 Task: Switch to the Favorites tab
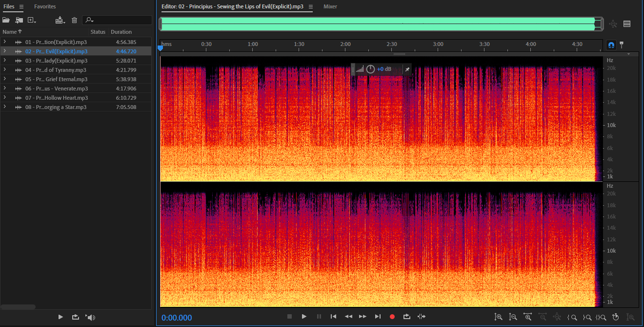pos(45,7)
